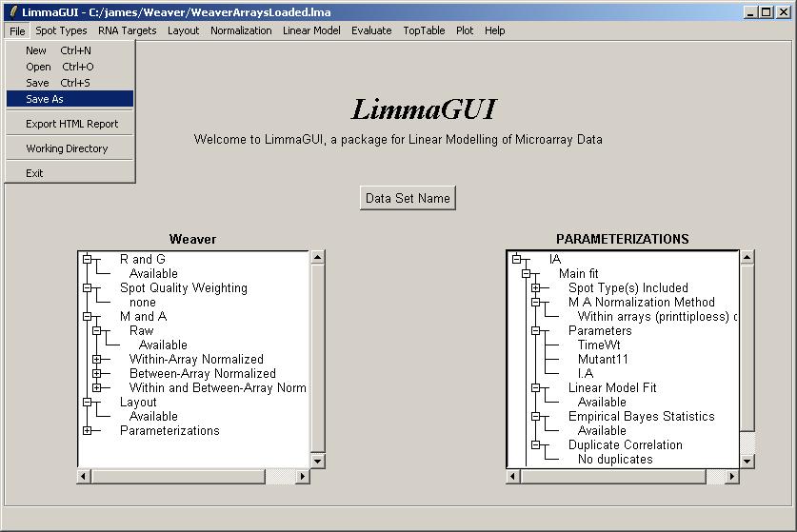Click scroll-up arrow in the Weaver tree panel
The image size is (797, 532).
coord(318,258)
